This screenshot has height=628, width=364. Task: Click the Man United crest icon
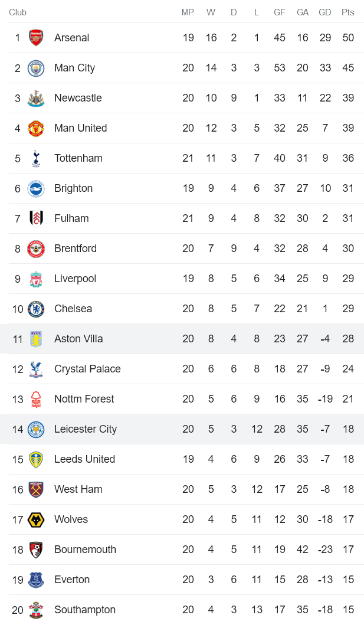36,128
